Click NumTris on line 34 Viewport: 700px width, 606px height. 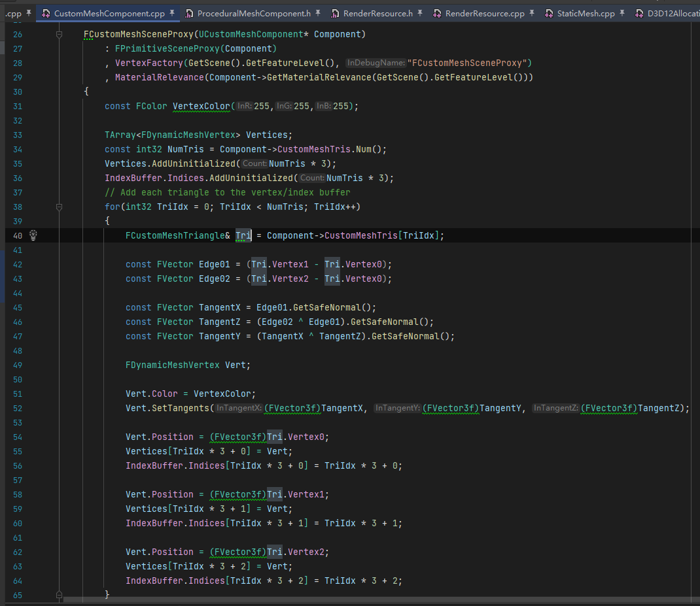tap(185, 150)
